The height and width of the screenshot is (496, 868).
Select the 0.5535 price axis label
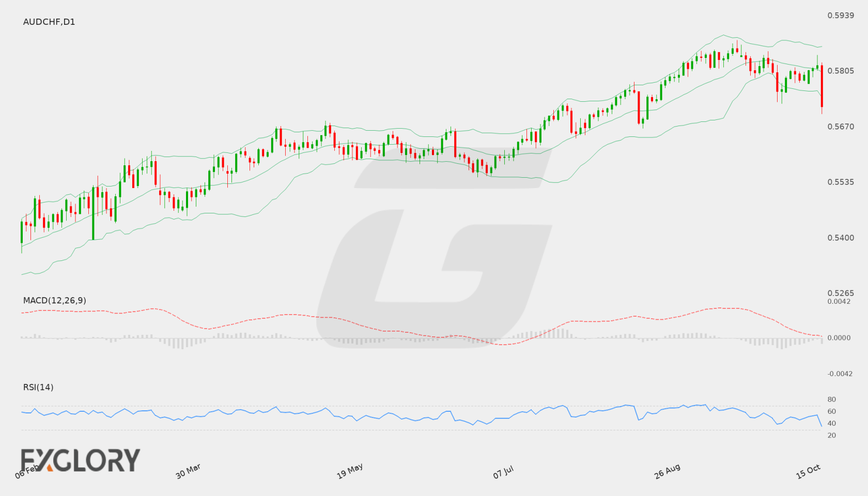pyautogui.click(x=841, y=182)
